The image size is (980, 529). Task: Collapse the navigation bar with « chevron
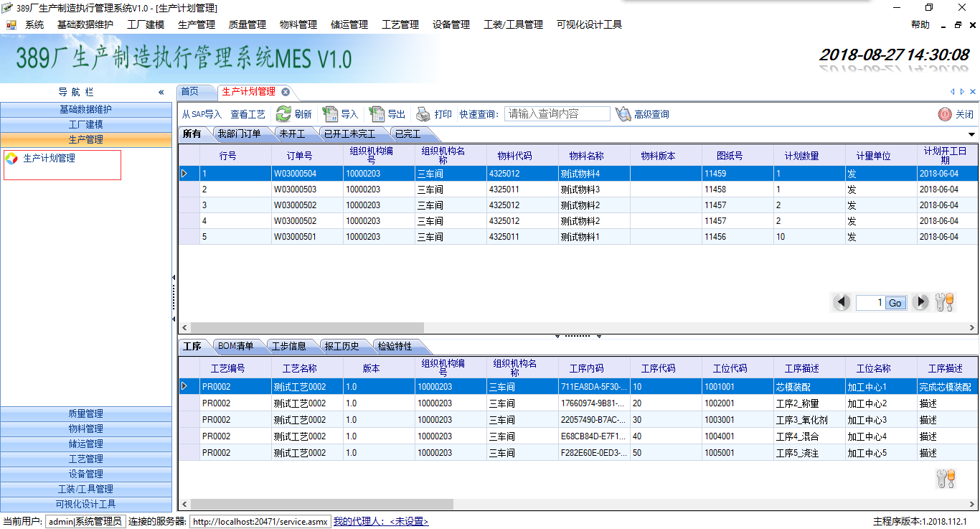[161, 92]
